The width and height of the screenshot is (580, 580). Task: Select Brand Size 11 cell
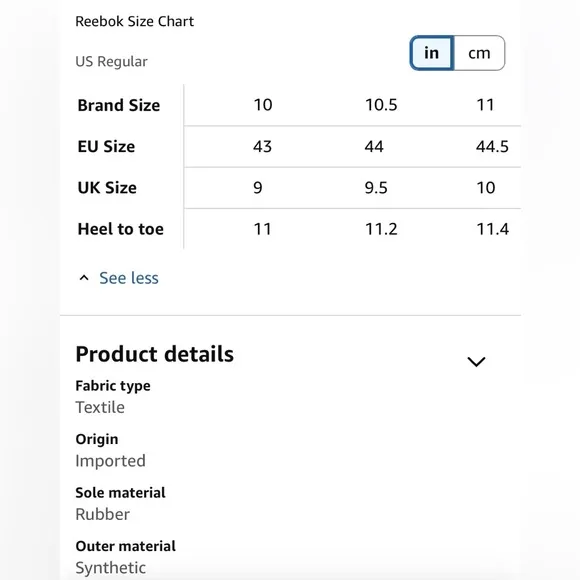[x=485, y=105]
